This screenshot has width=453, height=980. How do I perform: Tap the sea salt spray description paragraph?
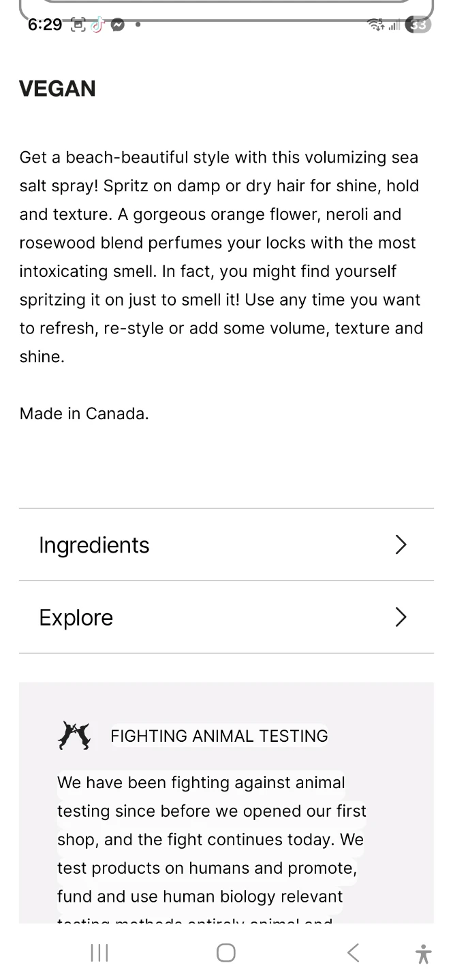(x=221, y=257)
